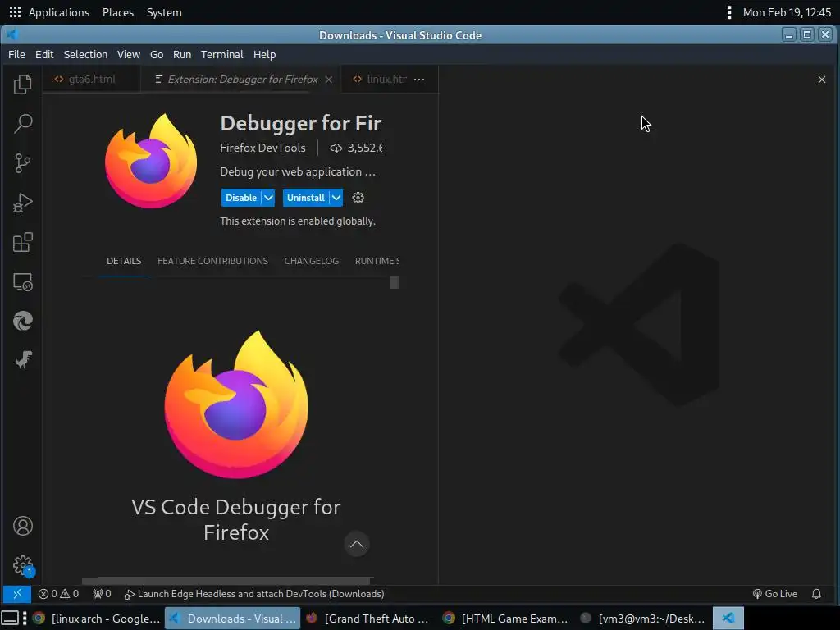This screenshot has width=840, height=630.
Task: Click the small Firefox logo in extension header
Action: [x=151, y=160]
